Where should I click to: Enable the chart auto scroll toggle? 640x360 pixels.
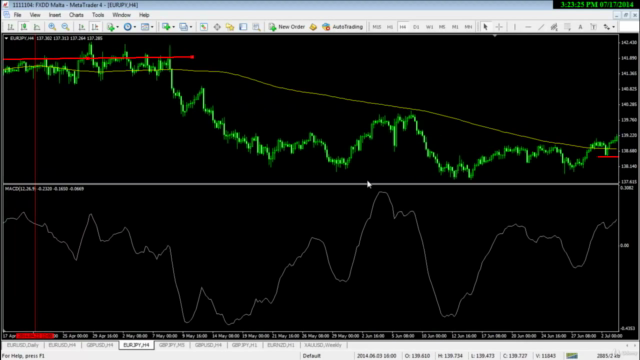(82, 27)
